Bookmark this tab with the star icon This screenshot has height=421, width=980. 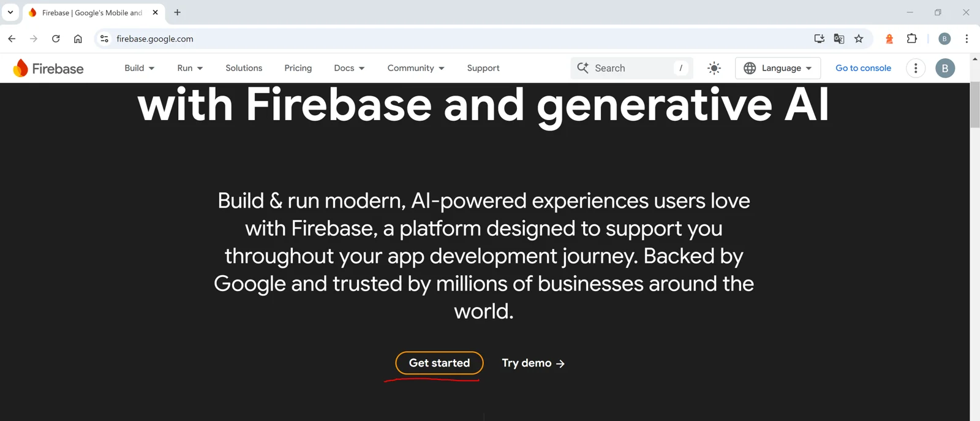point(859,39)
